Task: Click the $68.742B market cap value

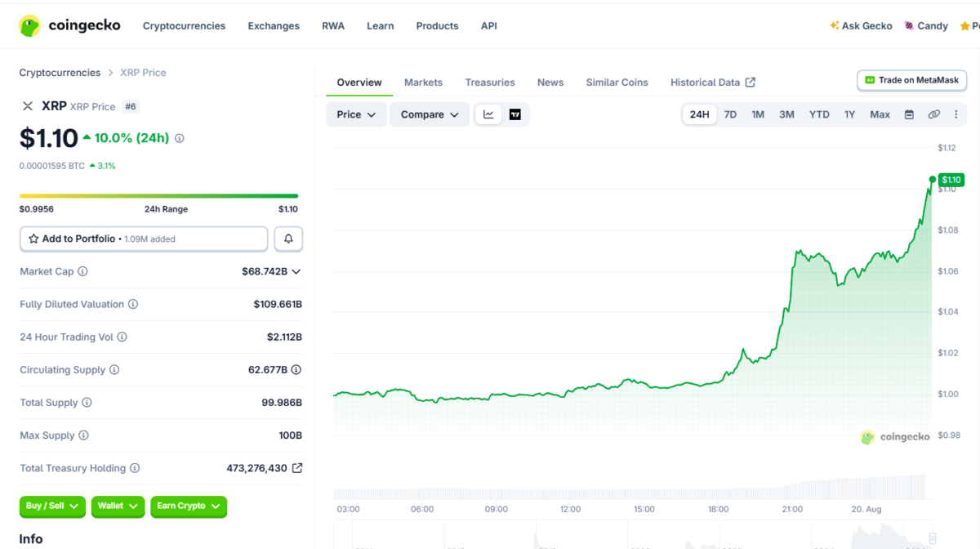Action: pyautogui.click(x=265, y=271)
